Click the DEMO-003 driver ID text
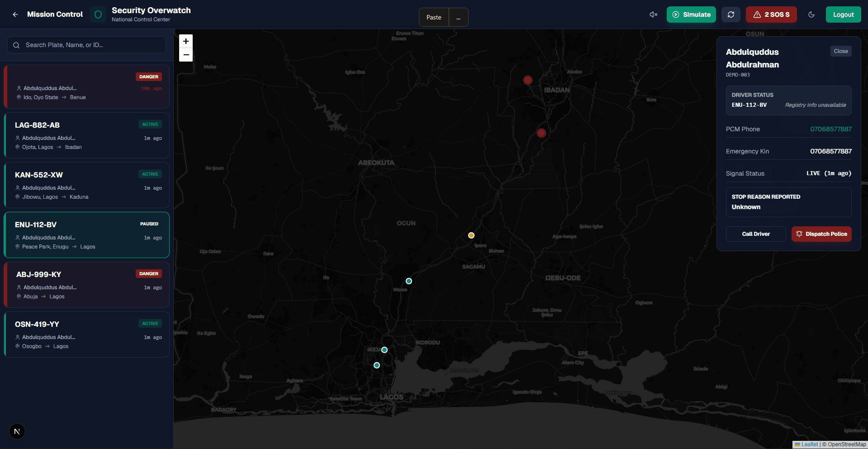Viewport: 868px width, 449px height. click(738, 75)
